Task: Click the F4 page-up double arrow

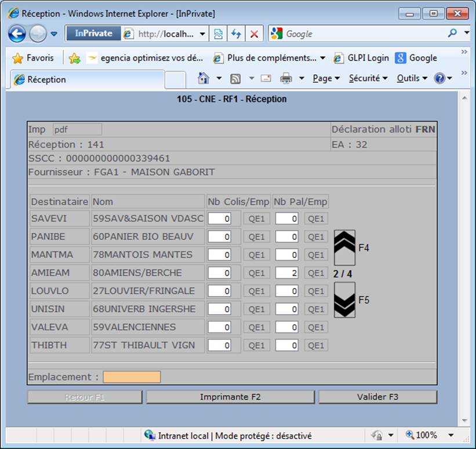Action: 344,247
